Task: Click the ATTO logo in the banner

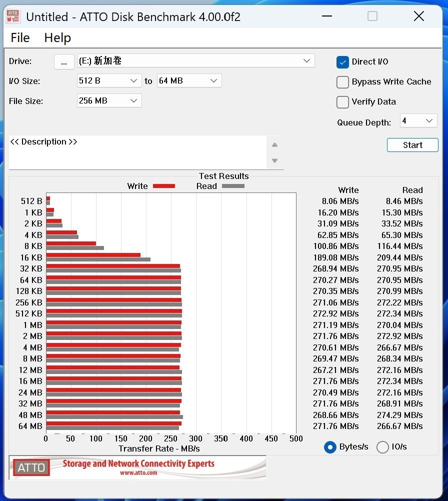Action: point(31,467)
